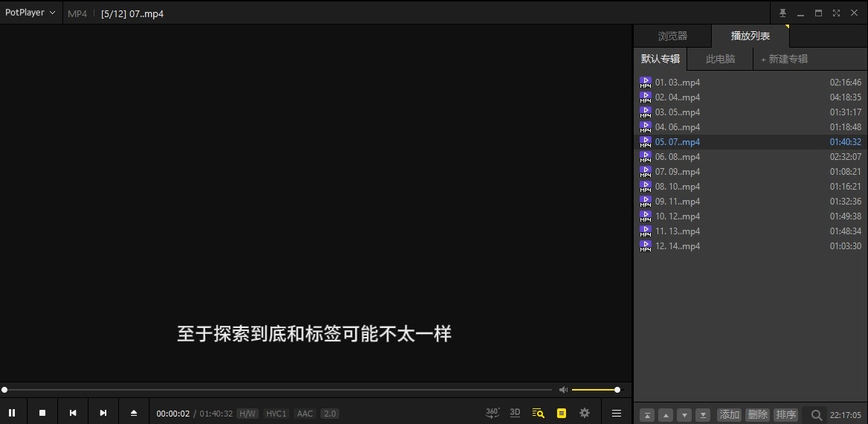Click the duration 01:03:30
The width and height of the screenshot is (868, 424).
coord(845,246)
